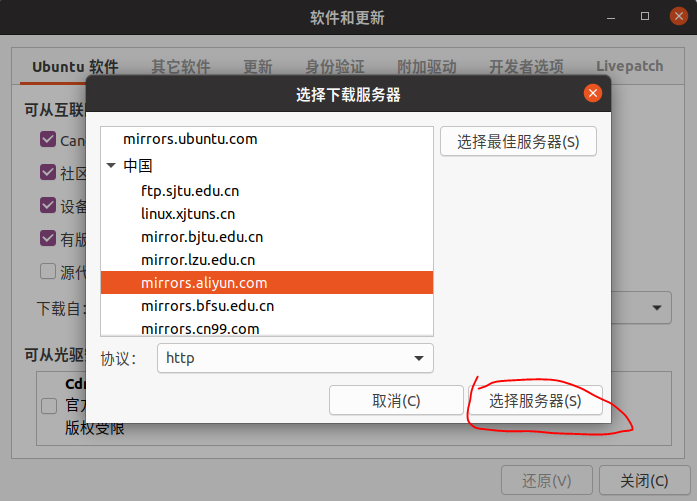Enable the Cdrom 官方 checkbox
This screenshot has height=501, width=697.
49,405
